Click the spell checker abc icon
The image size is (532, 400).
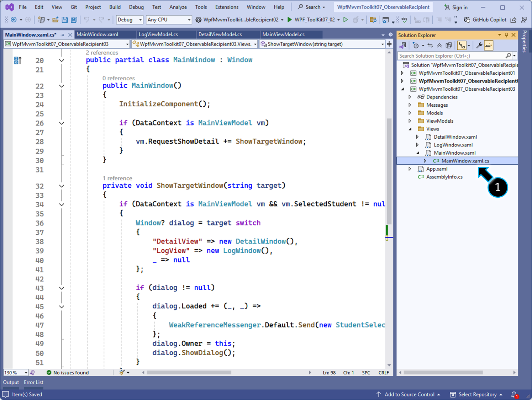pos(404,20)
